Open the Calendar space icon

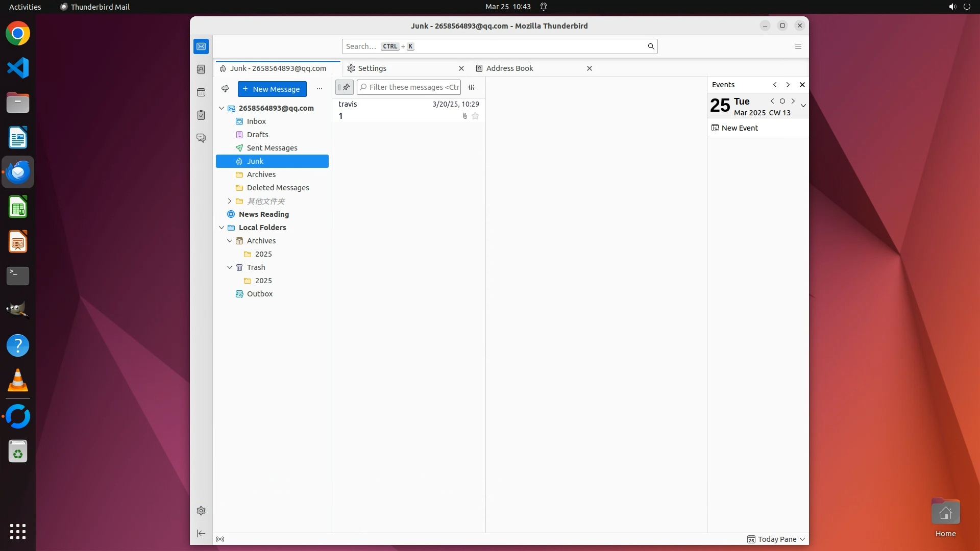click(201, 92)
